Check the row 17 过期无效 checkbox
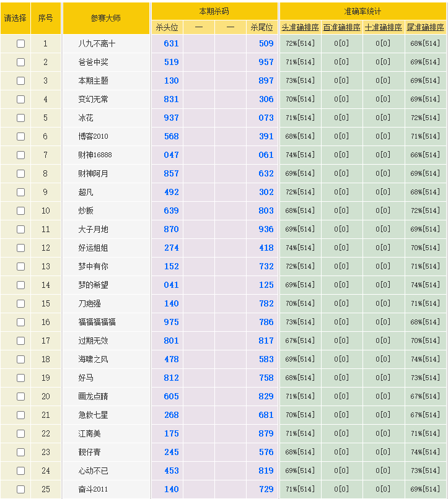The height and width of the screenshot is (499, 448). point(20,341)
